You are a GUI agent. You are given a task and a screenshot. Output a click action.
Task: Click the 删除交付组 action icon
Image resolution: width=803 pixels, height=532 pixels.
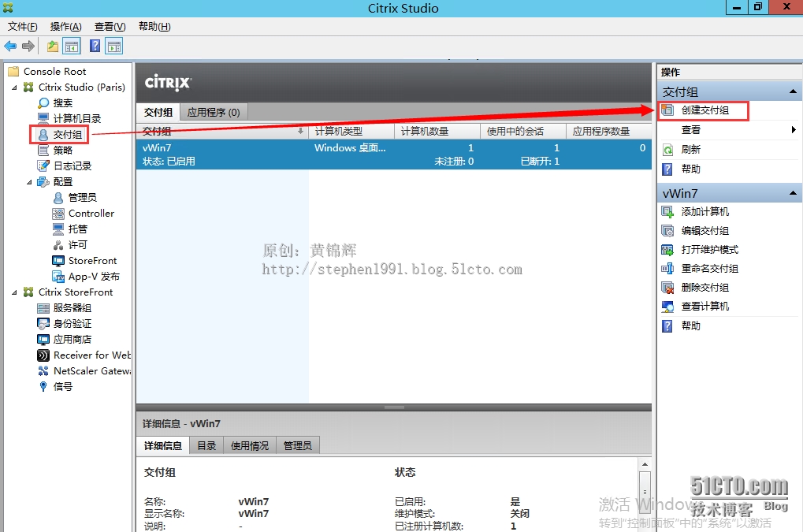point(667,288)
